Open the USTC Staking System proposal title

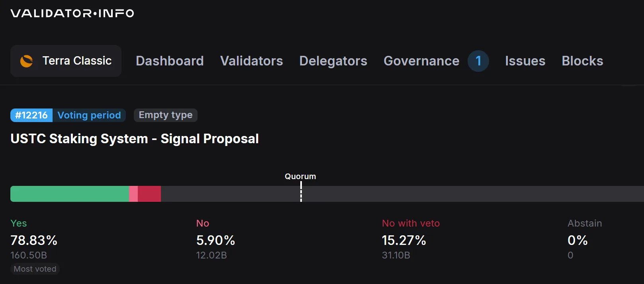click(135, 139)
